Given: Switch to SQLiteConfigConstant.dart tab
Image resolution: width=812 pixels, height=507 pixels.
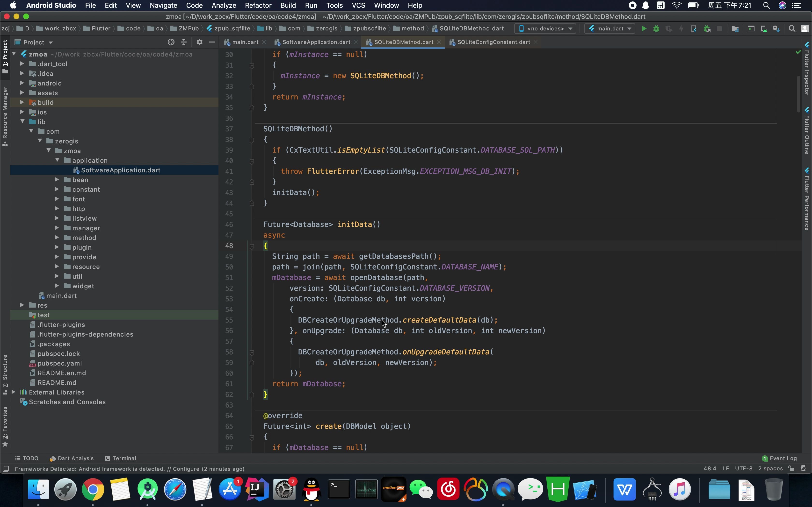Looking at the screenshot, I should tap(493, 42).
